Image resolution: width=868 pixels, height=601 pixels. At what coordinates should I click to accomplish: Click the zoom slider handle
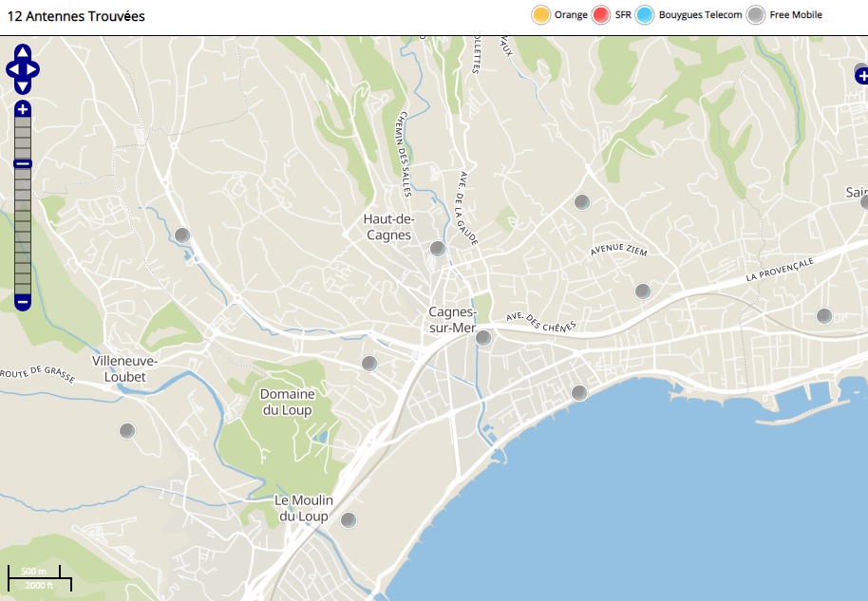pyautogui.click(x=23, y=164)
